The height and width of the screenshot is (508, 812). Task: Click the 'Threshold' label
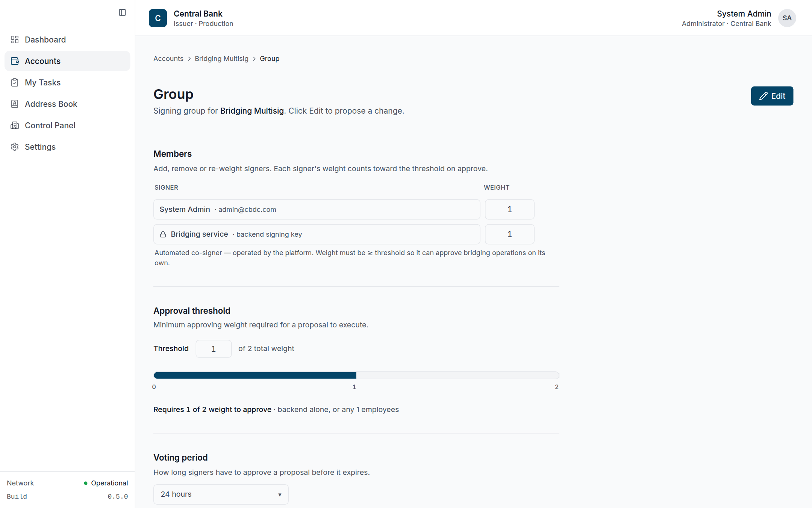pyautogui.click(x=171, y=348)
